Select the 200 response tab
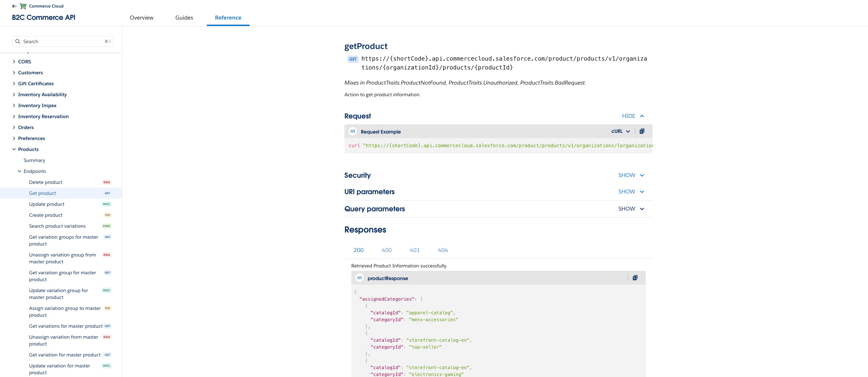 pos(358,250)
